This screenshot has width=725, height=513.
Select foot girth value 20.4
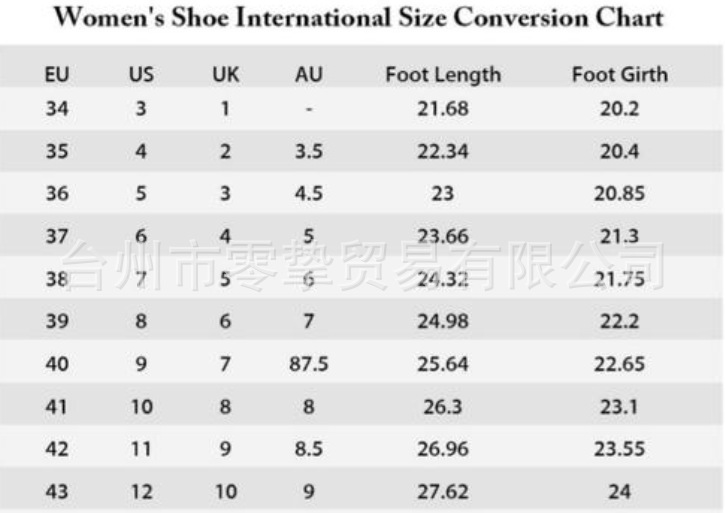[619, 151]
